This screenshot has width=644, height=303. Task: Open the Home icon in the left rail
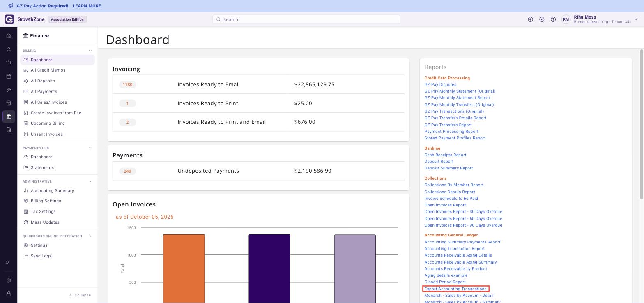(x=9, y=36)
